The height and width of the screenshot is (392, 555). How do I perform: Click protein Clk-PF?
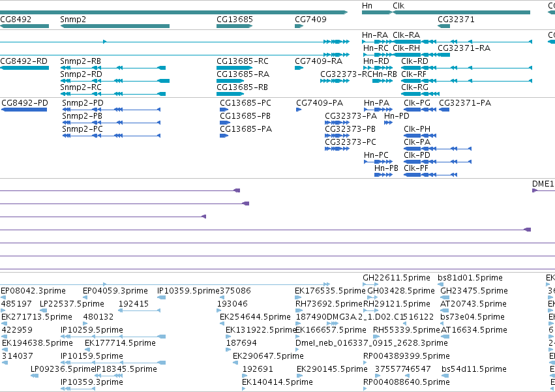pos(416,168)
